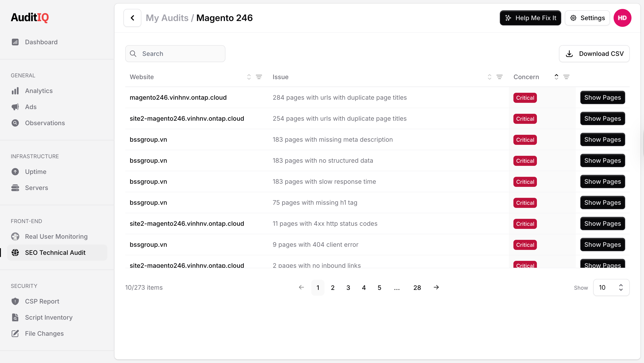
Task: Open Dashboard in sidebar
Action: point(57,42)
